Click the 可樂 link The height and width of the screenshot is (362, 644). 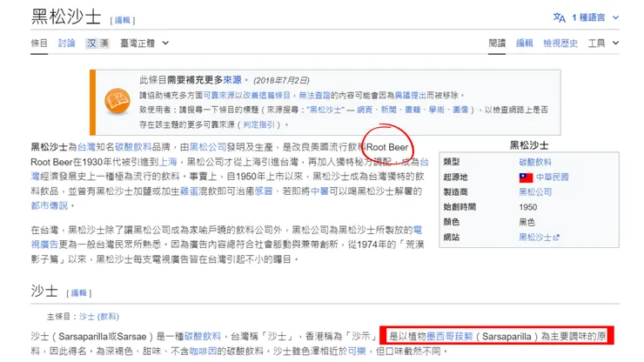pos(357,352)
